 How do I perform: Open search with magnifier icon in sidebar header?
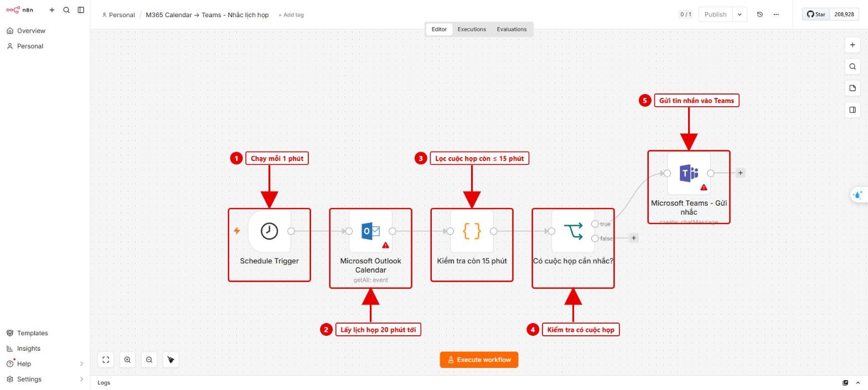(x=66, y=10)
